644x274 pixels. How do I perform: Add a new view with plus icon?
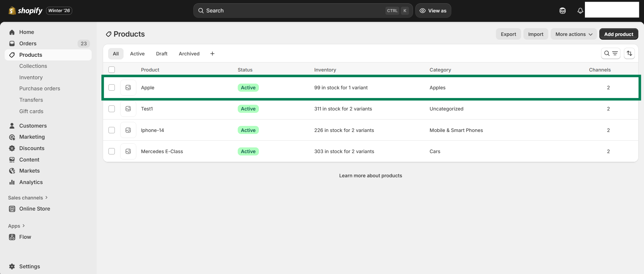point(212,54)
